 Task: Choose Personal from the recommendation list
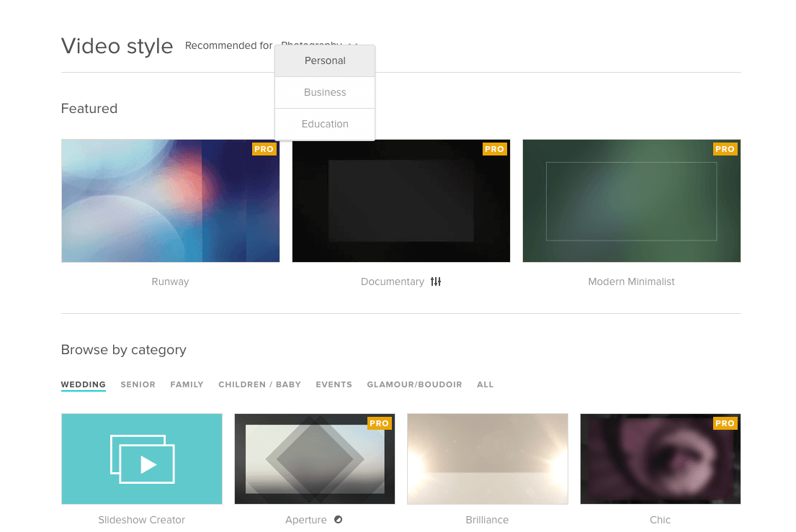pos(325,60)
